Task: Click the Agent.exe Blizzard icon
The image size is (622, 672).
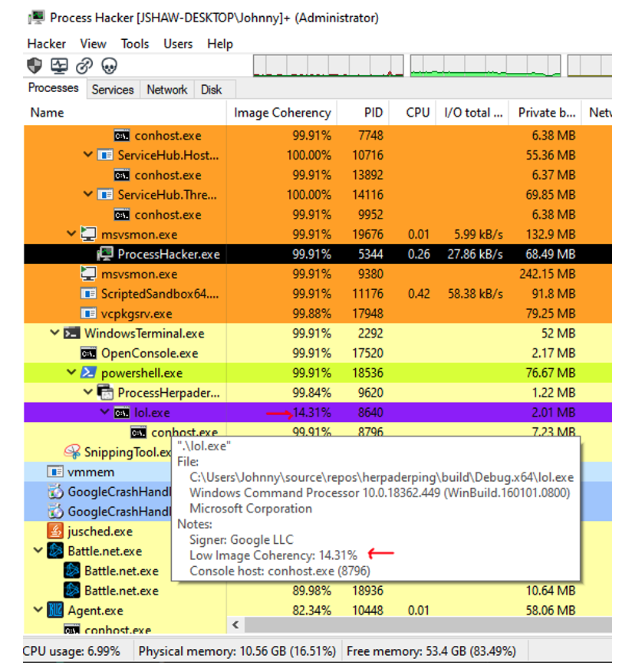Action: 54,610
